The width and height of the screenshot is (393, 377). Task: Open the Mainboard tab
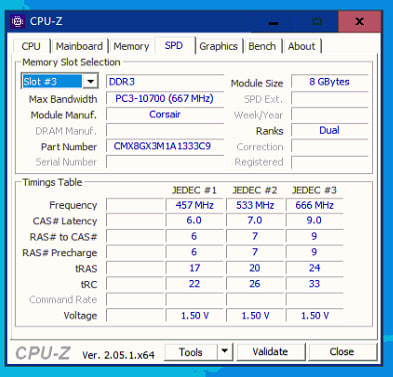click(79, 46)
